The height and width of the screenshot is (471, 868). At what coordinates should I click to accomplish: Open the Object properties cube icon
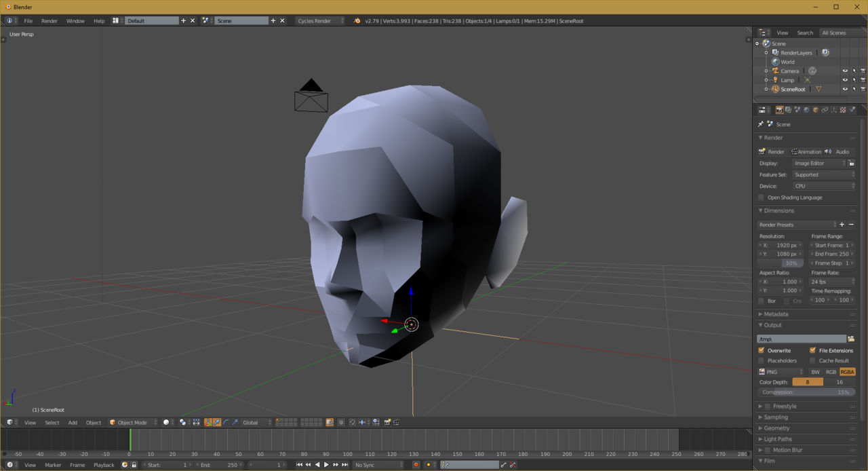pyautogui.click(x=816, y=110)
